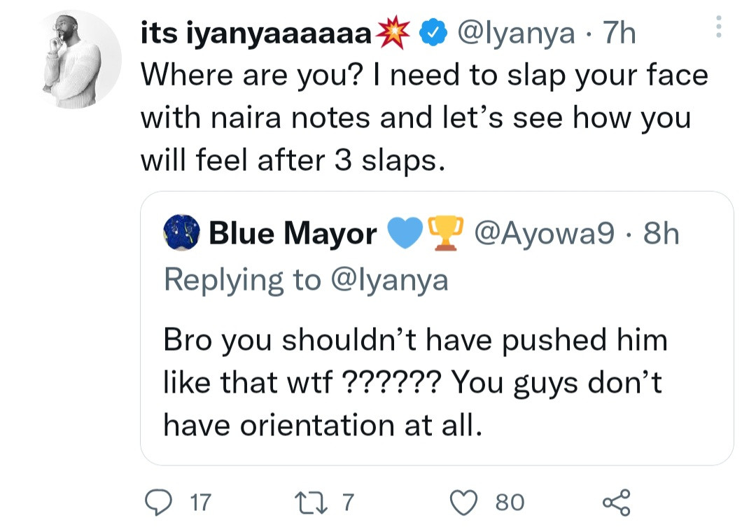756x532 pixels.
Task: Open the three-dot more options menu
Action: (716, 27)
